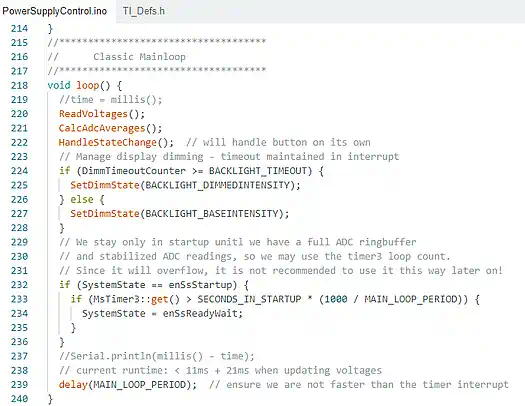Click the commented Serial.println line
The width and height of the screenshot is (525, 406).
click(157, 356)
